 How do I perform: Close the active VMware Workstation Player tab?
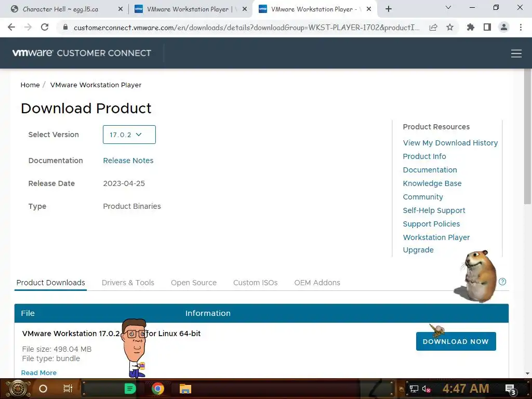tap(369, 9)
